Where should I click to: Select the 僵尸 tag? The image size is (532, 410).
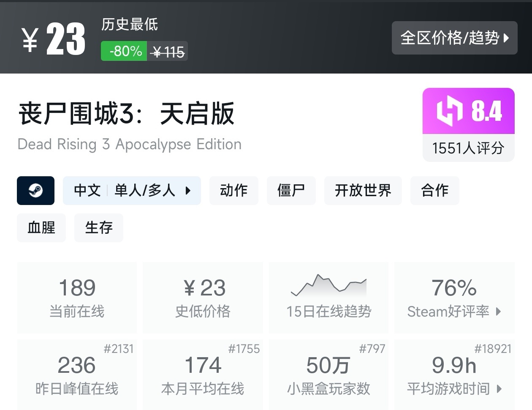click(291, 191)
